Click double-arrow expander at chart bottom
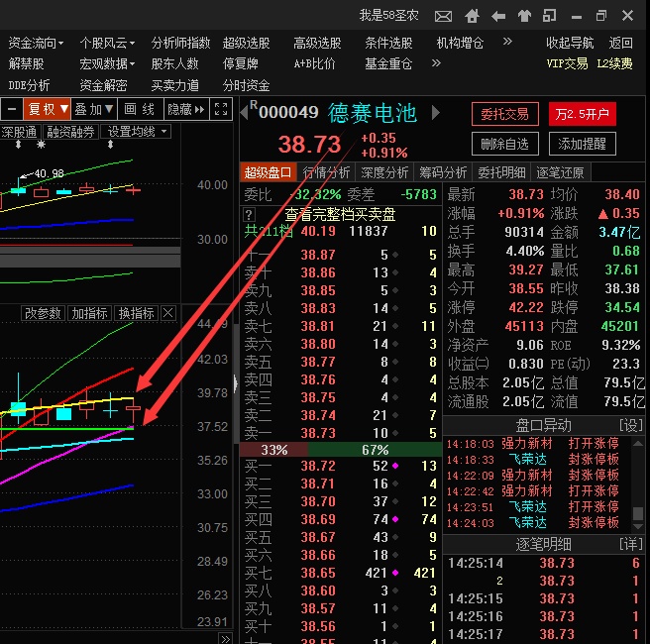Viewport: 650px width, 644px height. [x=226, y=639]
